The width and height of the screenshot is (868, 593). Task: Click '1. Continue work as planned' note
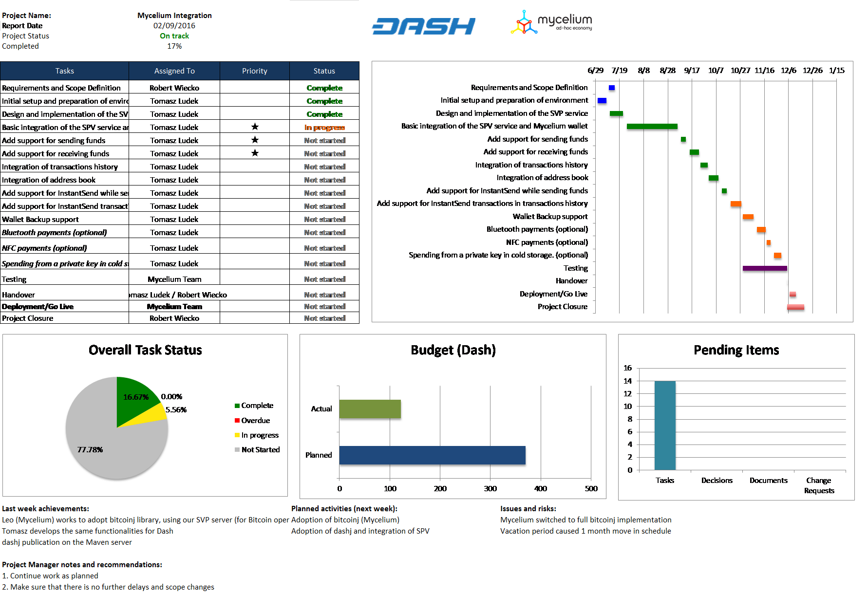coord(50,576)
